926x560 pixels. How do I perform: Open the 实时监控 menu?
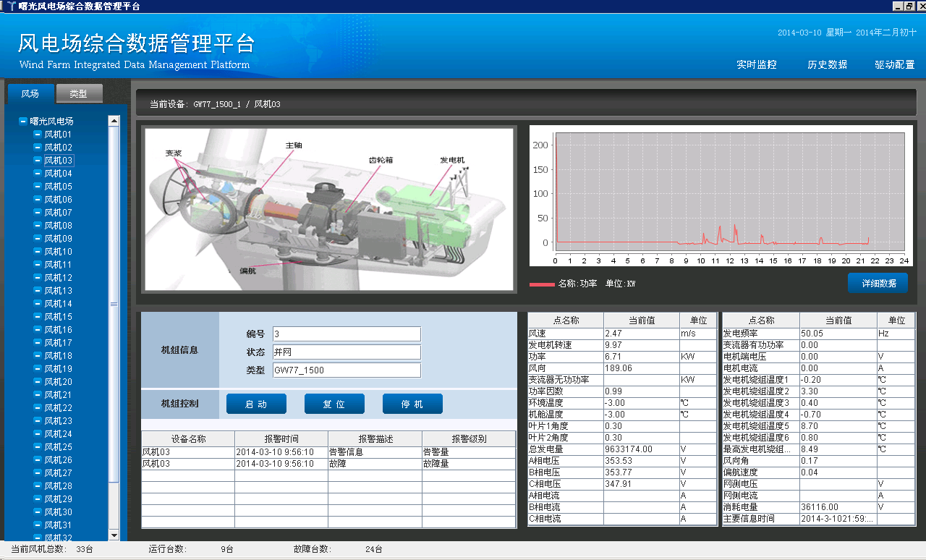(x=757, y=64)
